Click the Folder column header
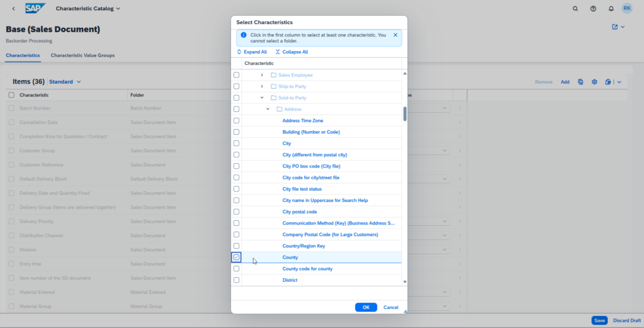This screenshot has width=644, height=328. pyautogui.click(x=137, y=95)
